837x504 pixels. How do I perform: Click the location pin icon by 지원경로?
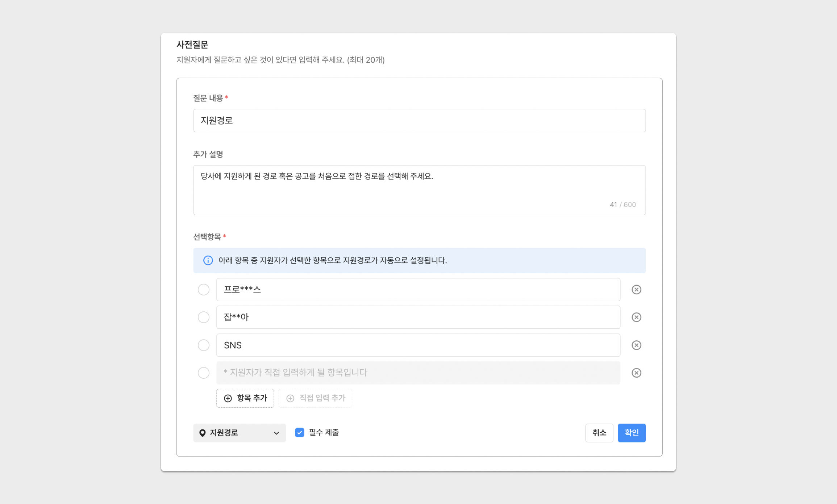click(x=203, y=433)
